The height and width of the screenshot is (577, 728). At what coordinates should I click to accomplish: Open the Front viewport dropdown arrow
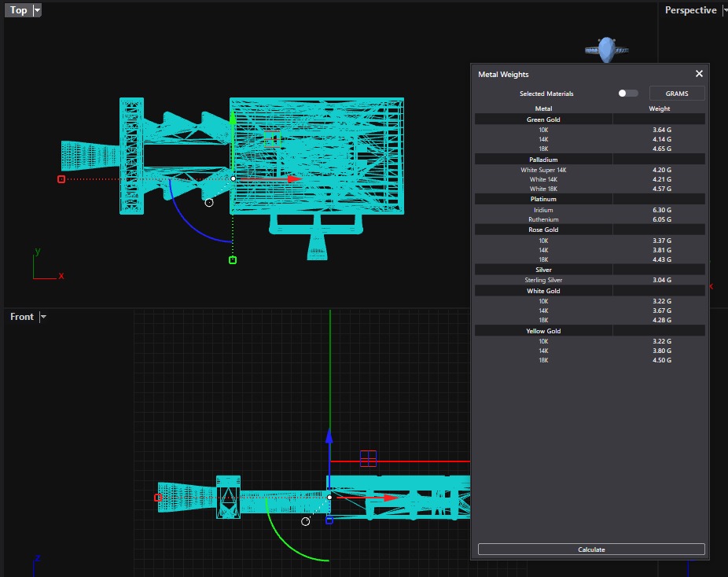pos(43,317)
